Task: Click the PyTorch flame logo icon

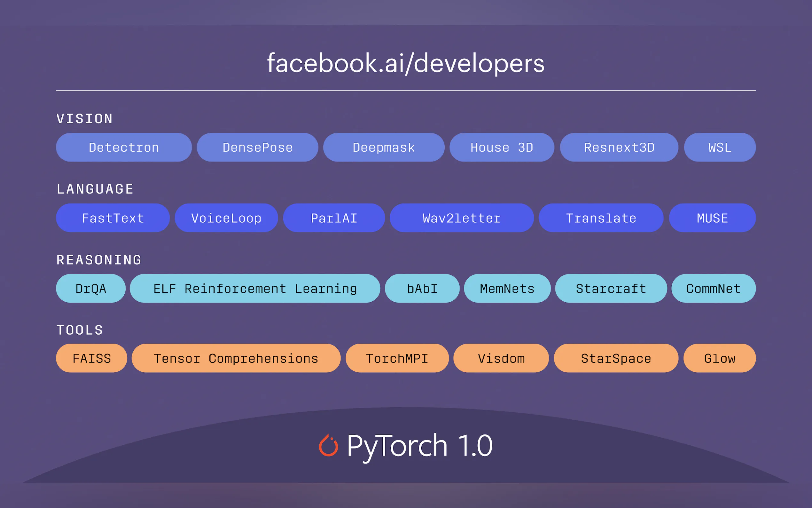Action: pos(328,446)
